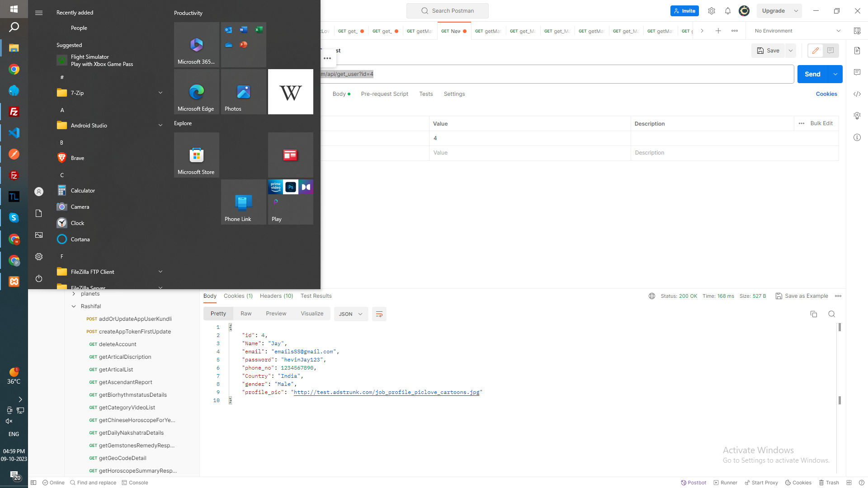
Task: Click the search response magnifier icon
Action: pos(831,314)
